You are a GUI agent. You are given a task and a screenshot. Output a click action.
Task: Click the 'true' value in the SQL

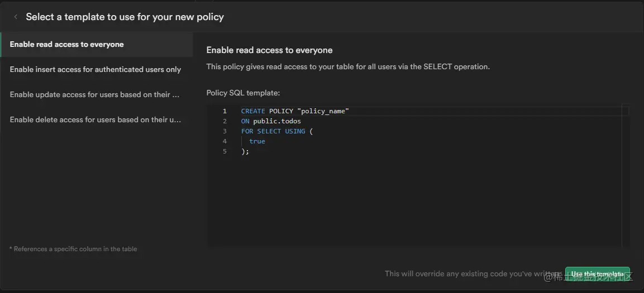(x=257, y=141)
